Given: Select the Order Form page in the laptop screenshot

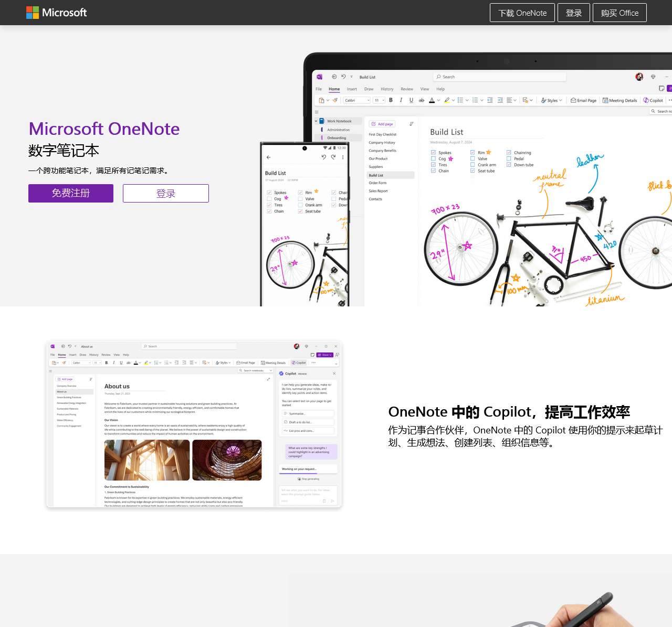Looking at the screenshot, I should tap(377, 183).
